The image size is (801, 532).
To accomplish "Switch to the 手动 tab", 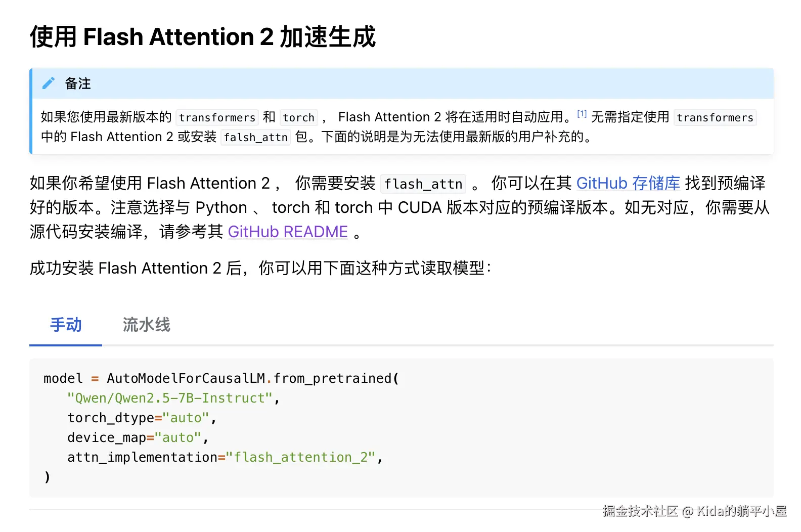I will click(x=66, y=325).
